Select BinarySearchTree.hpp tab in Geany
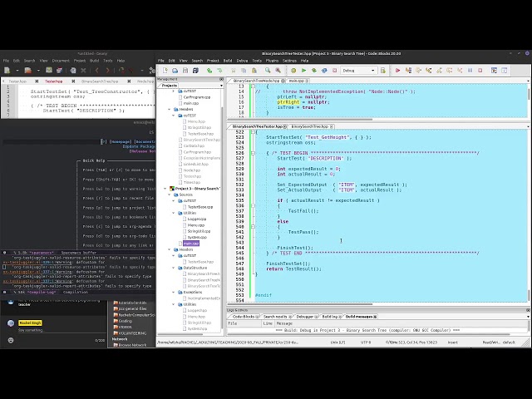Image resolution: width=532 pixels, height=399 pixels. (x=100, y=81)
